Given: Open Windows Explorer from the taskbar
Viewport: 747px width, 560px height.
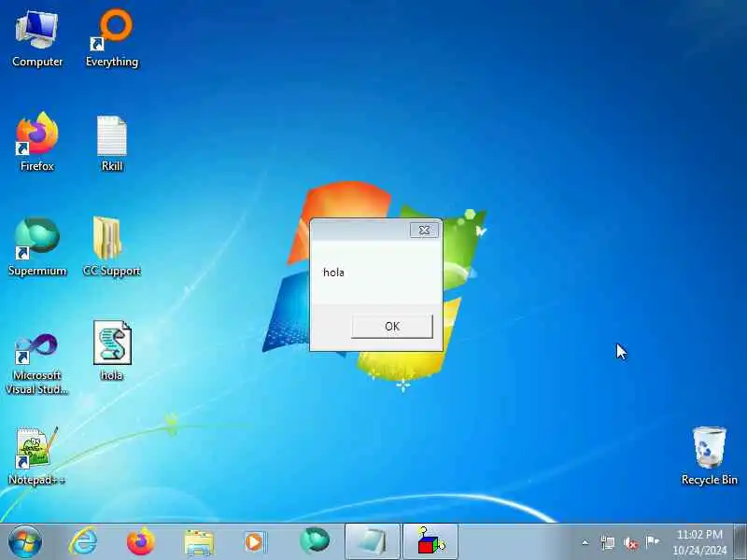Looking at the screenshot, I should pyautogui.click(x=199, y=542).
